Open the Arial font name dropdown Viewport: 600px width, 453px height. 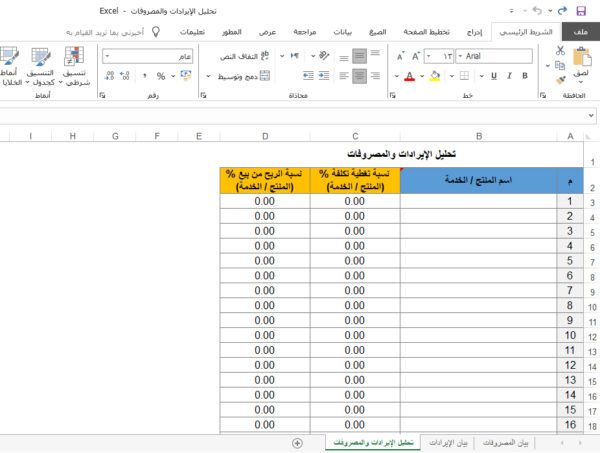click(x=460, y=56)
